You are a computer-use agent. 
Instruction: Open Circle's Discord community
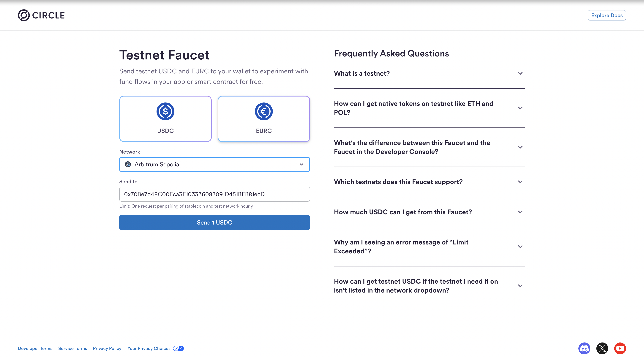click(584, 348)
